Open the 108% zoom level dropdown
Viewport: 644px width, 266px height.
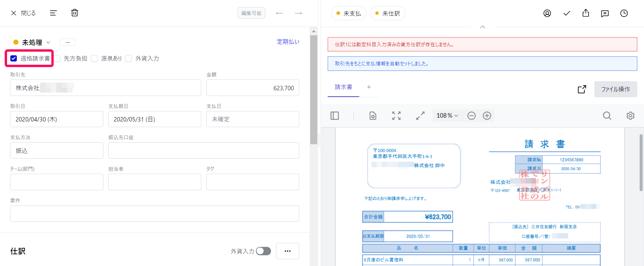coord(447,116)
